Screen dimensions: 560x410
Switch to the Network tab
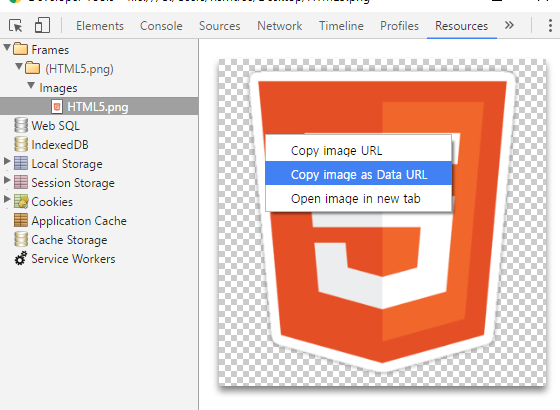280,26
